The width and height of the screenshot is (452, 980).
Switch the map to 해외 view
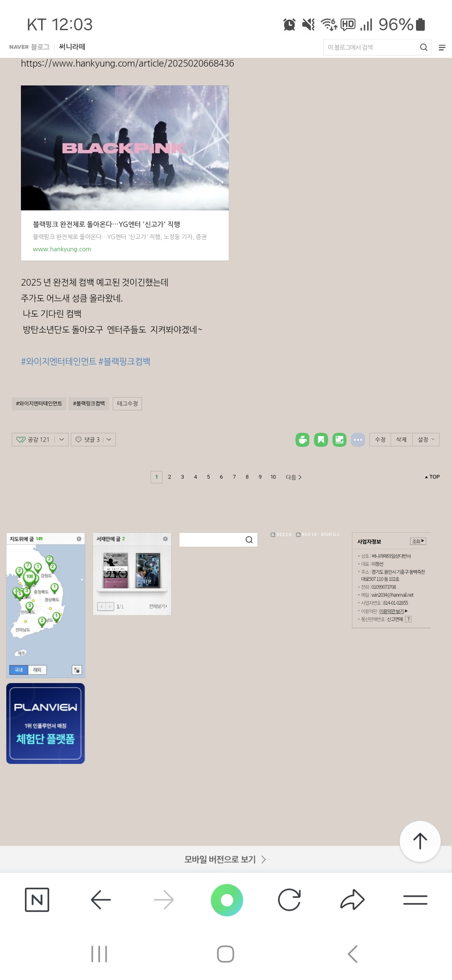point(37,670)
